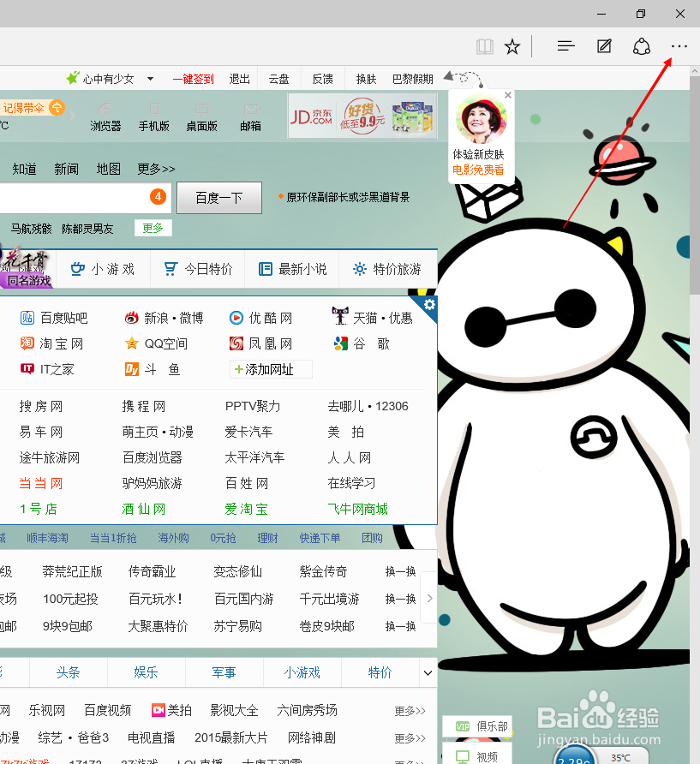Image resolution: width=700 pixels, height=764 pixels.
Task: Open 优酷网 site link
Action: click(260, 318)
